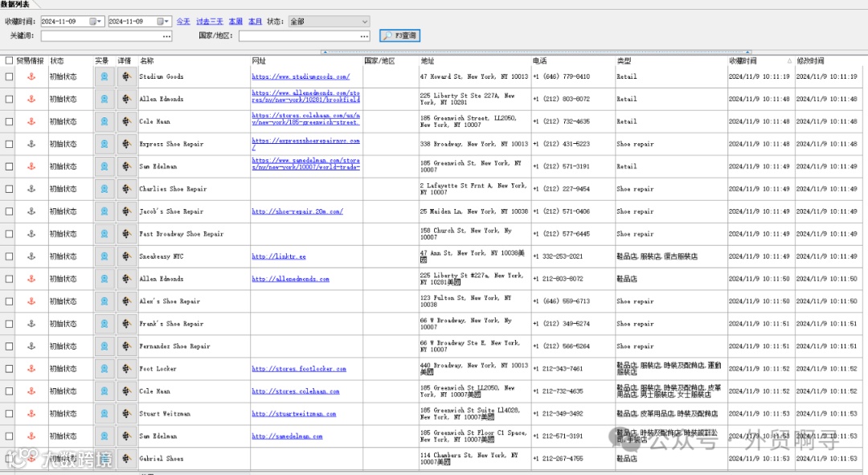Open street view icon for Jacob's Shoe Repair

(x=104, y=211)
